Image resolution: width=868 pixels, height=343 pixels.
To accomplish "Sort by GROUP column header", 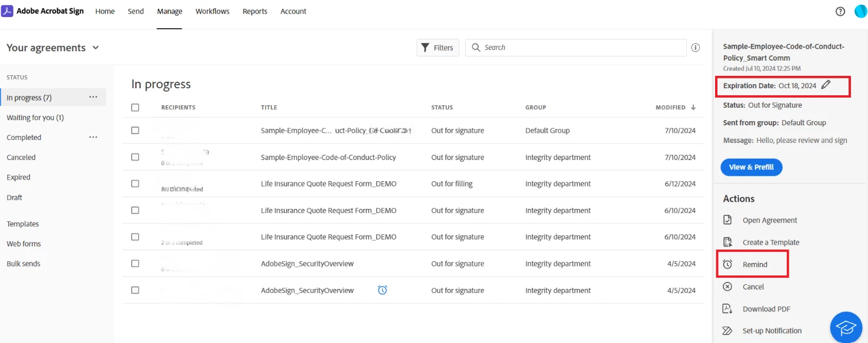I will pos(536,108).
